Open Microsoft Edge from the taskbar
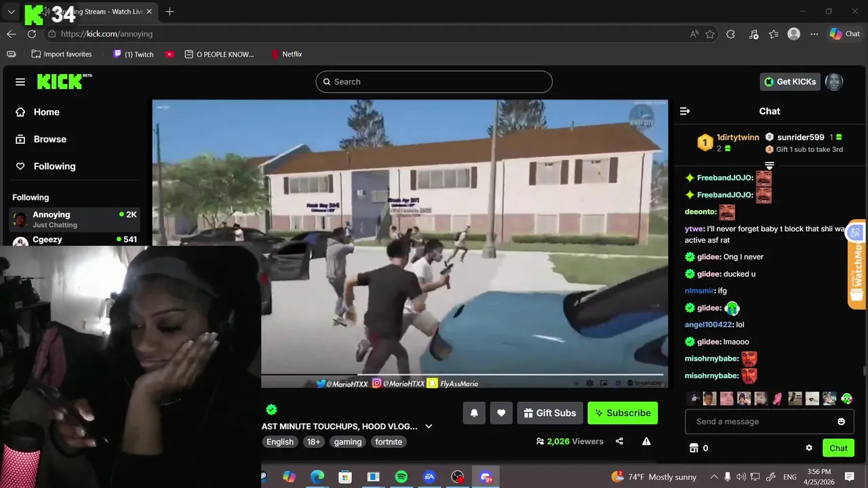 tap(317, 477)
